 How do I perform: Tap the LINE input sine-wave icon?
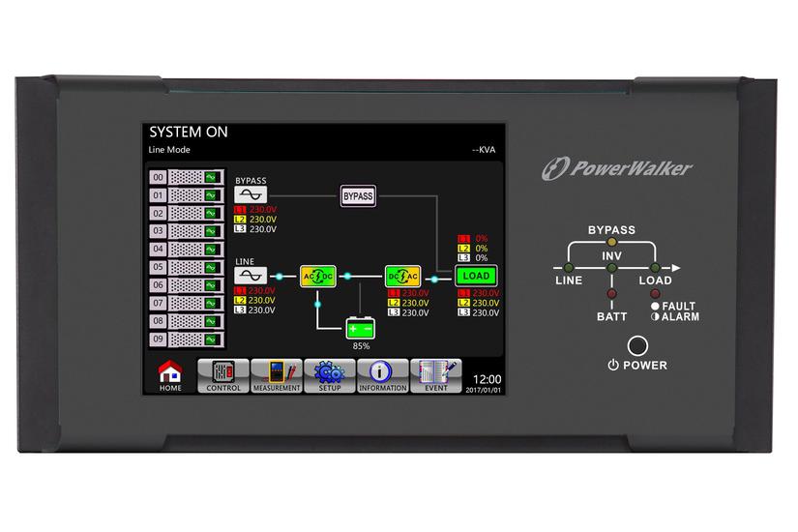coord(251,276)
